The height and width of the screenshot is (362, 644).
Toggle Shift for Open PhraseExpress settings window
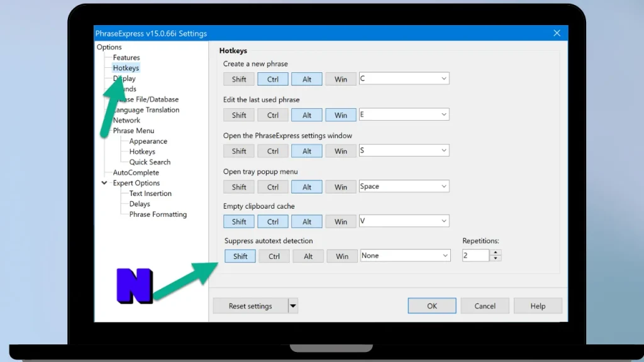click(238, 151)
